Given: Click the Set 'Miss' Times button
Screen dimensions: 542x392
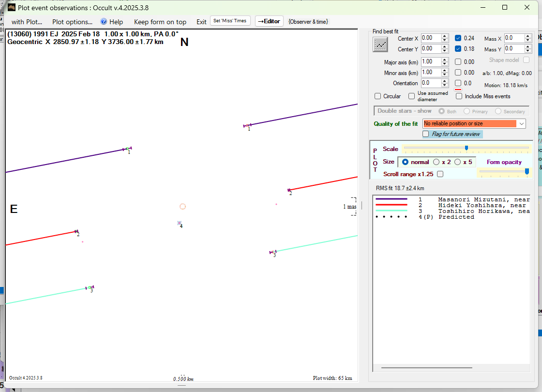Looking at the screenshot, I should [230, 21].
